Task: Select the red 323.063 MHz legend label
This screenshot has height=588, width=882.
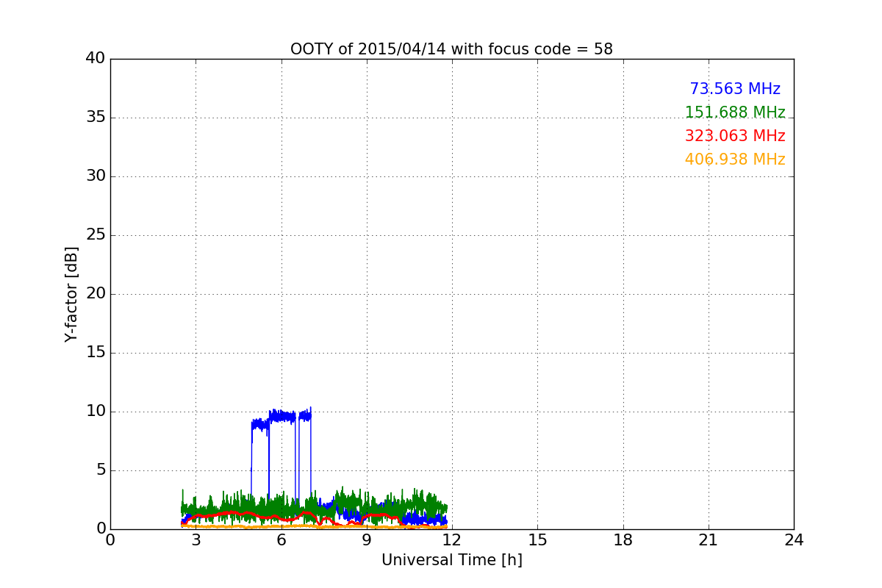Action: tap(735, 136)
